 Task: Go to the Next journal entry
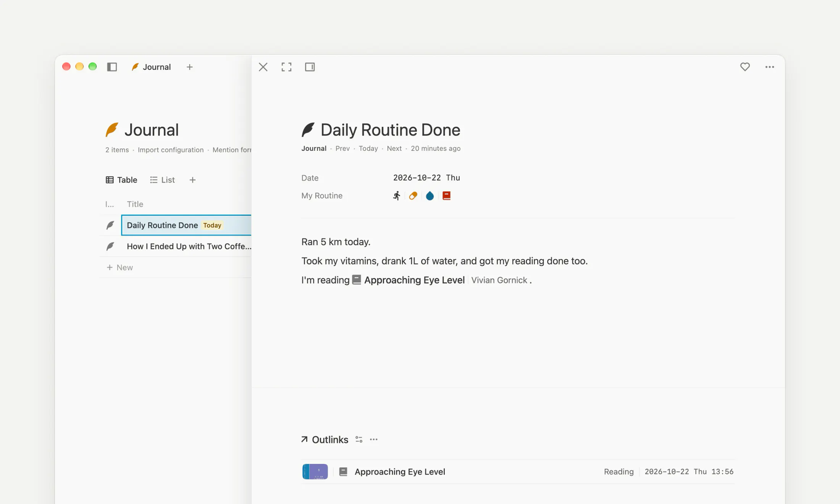click(394, 149)
